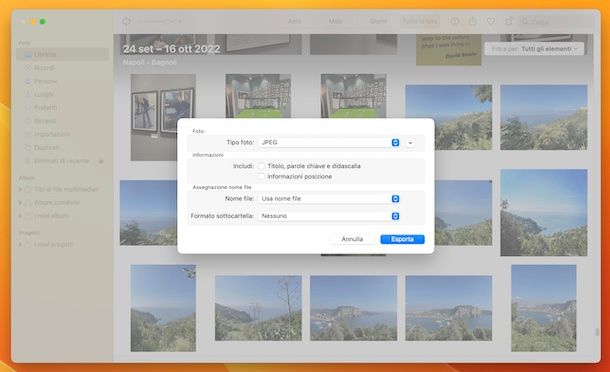Image resolution: width=610 pixels, height=372 pixels.
Task: Click the share icon in toolbar
Action: pyautogui.click(x=473, y=21)
